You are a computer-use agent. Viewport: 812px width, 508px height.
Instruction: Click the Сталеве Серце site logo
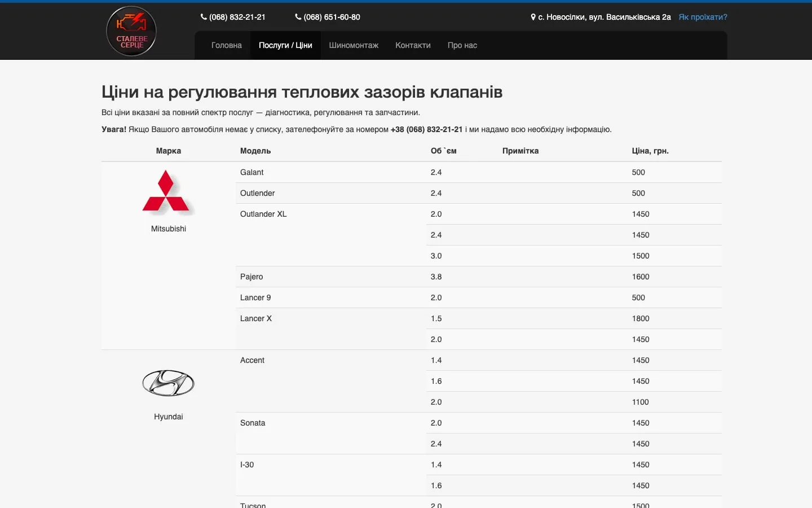click(131, 31)
